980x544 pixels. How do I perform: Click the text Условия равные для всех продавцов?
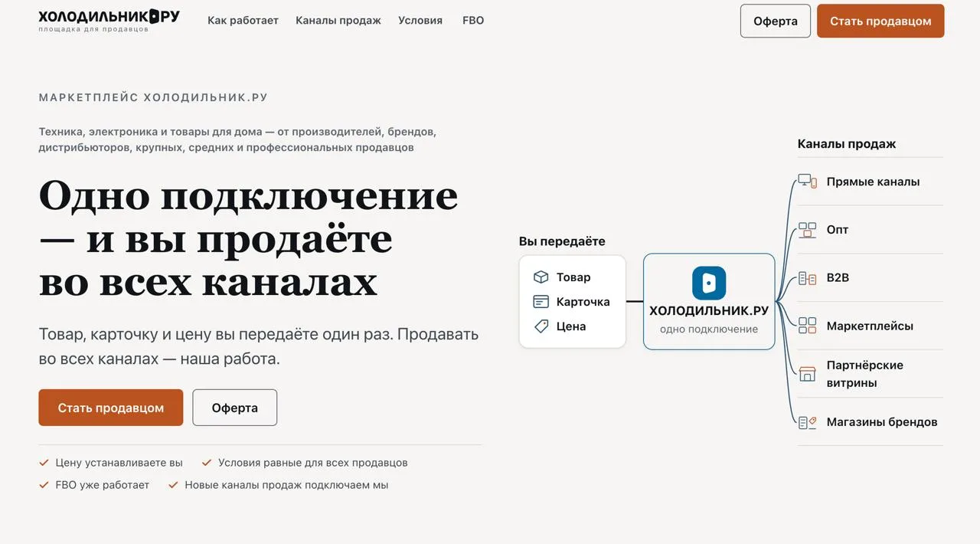click(x=313, y=463)
